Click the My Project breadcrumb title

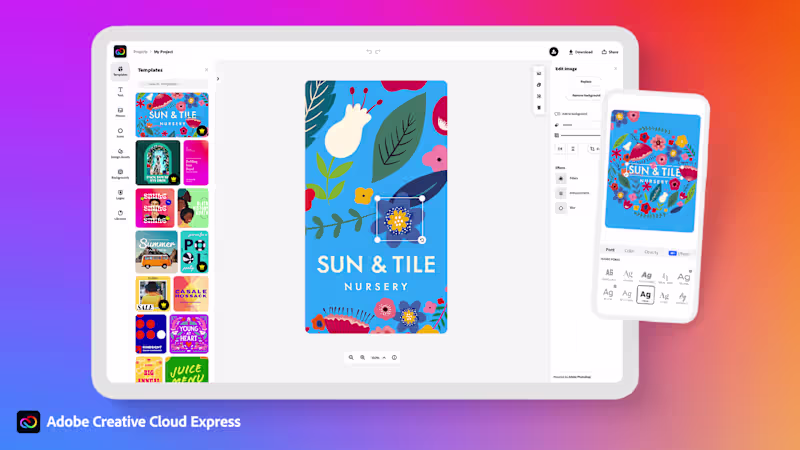coord(163,52)
